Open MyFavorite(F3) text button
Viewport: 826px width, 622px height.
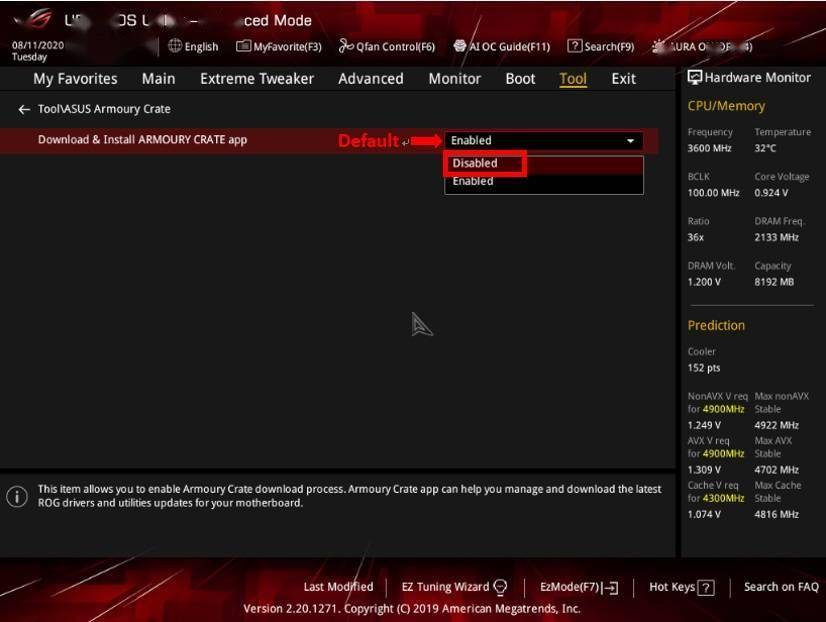pyautogui.click(x=288, y=46)
